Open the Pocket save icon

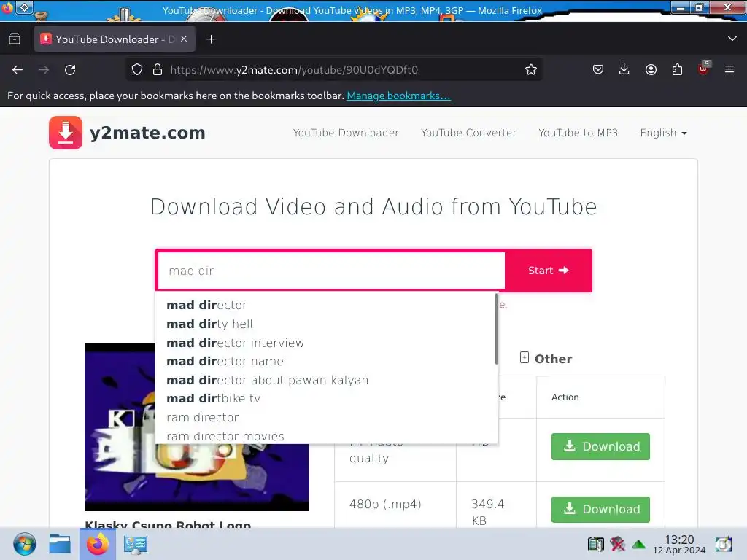(x=598, y=70)
